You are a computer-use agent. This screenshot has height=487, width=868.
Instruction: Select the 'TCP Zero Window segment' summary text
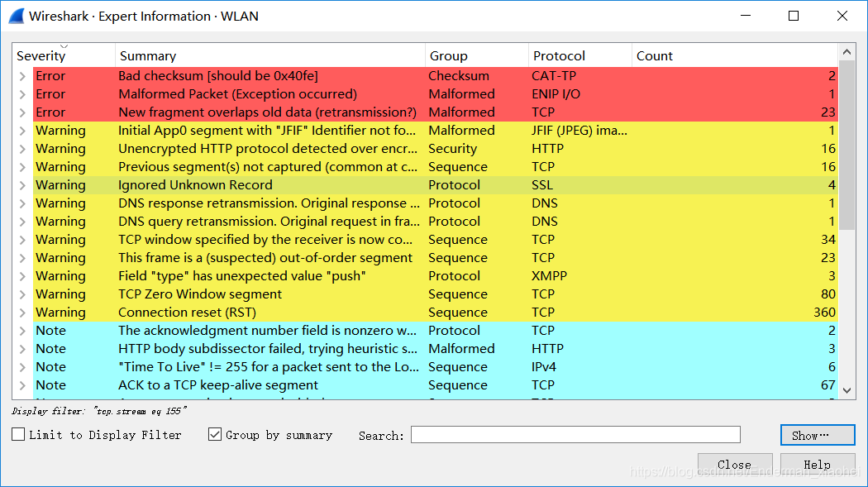[200, 294]
